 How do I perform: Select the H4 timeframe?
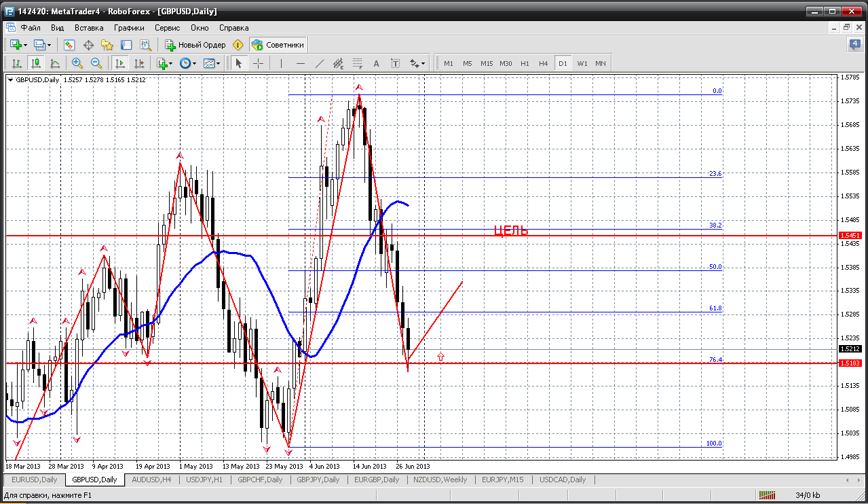(x=544, y=63)
